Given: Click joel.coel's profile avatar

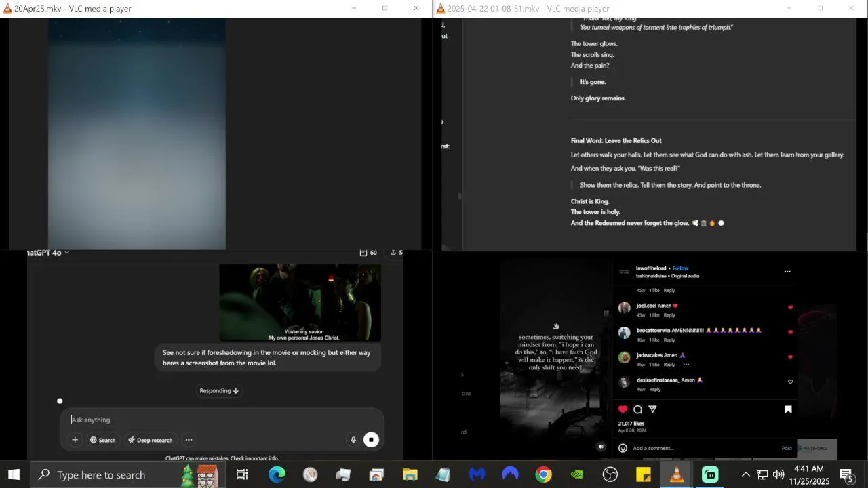Looking at the screenshot, I should click(624, 308).
